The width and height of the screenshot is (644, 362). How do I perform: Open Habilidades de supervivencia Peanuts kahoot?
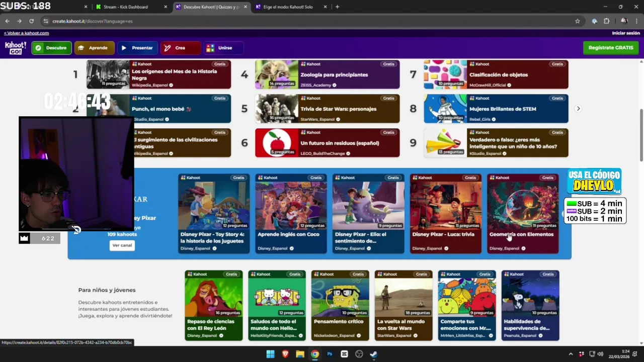530,306
